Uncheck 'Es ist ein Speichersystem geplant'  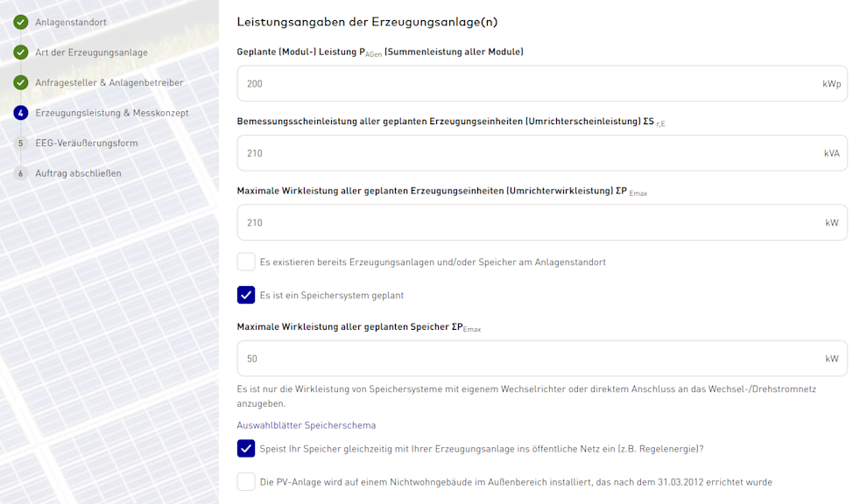[x=246, y=295]
